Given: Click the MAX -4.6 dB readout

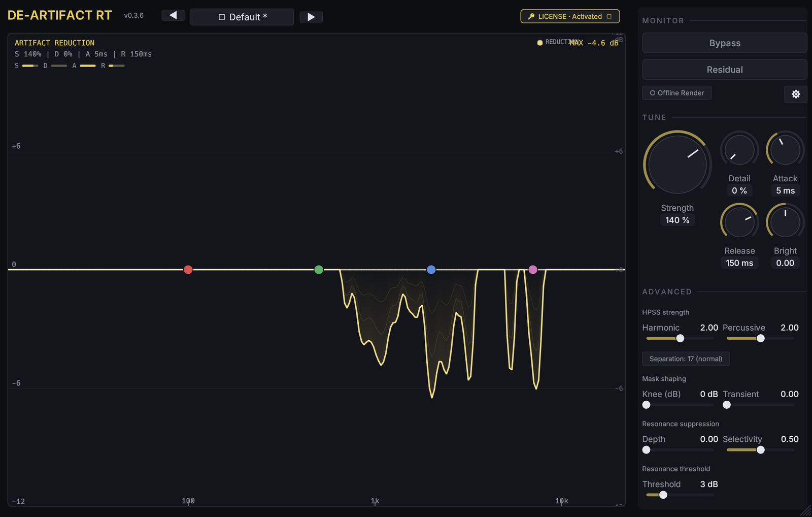Looking at the screenshot, I should pos(594,43).
